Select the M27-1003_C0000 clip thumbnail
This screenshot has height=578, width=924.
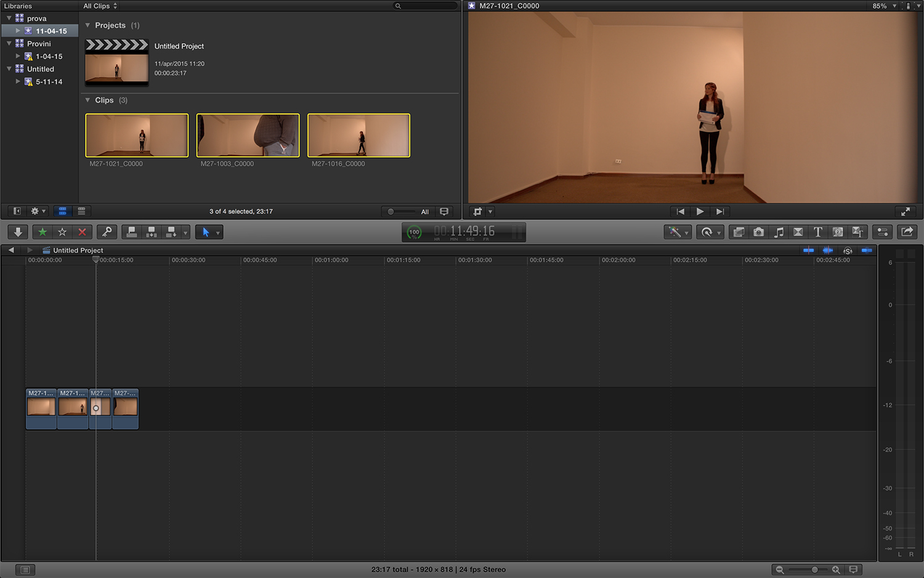[248, 135]
